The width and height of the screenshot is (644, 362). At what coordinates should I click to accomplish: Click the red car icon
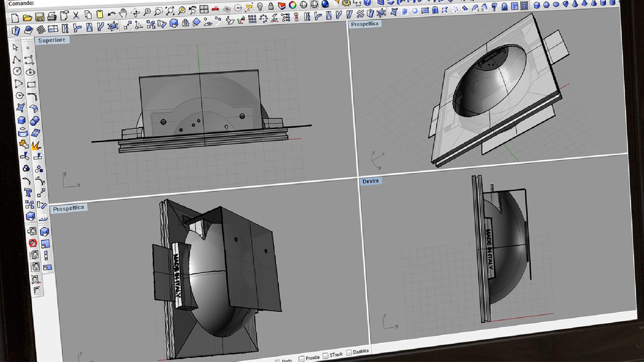(x=215, y=9)
